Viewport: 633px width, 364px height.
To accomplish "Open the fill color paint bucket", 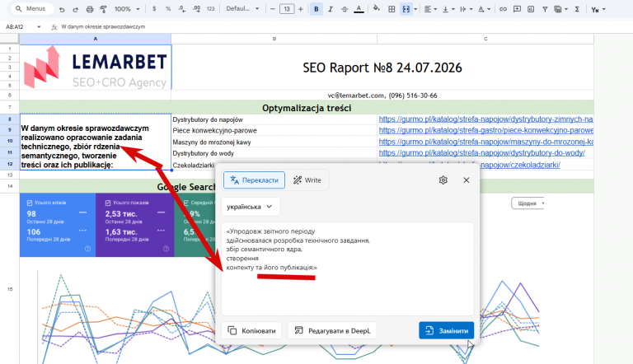I will 376,9.
